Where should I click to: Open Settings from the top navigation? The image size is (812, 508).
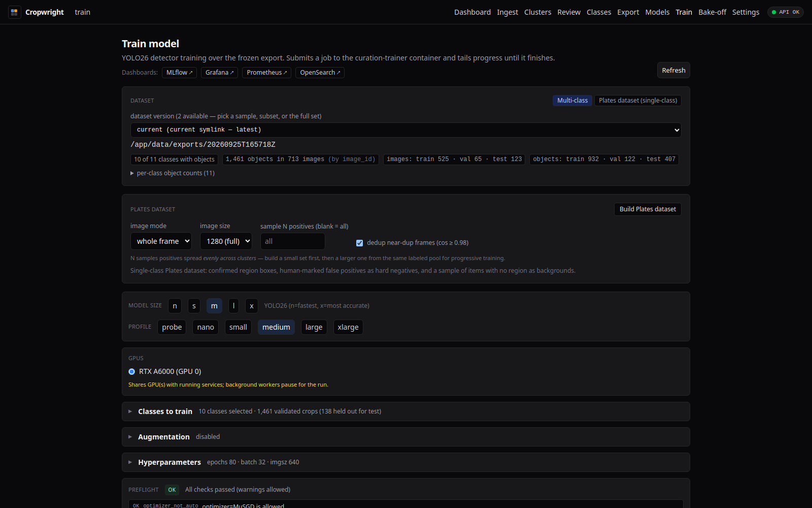point(746,12)
